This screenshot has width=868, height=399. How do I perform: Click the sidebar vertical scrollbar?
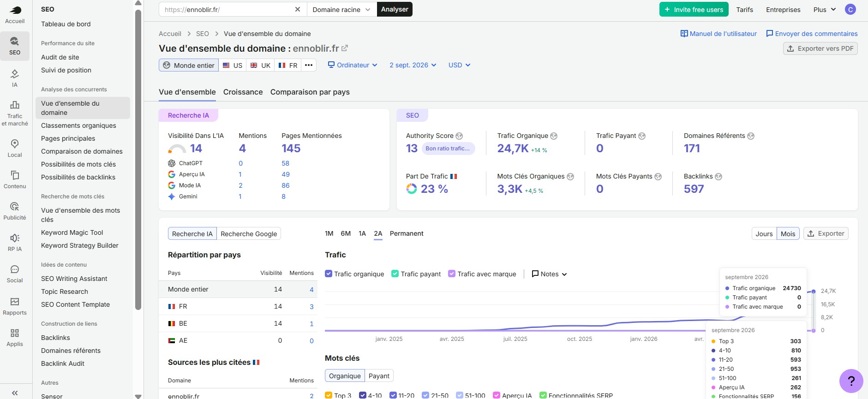pos(138,159)
